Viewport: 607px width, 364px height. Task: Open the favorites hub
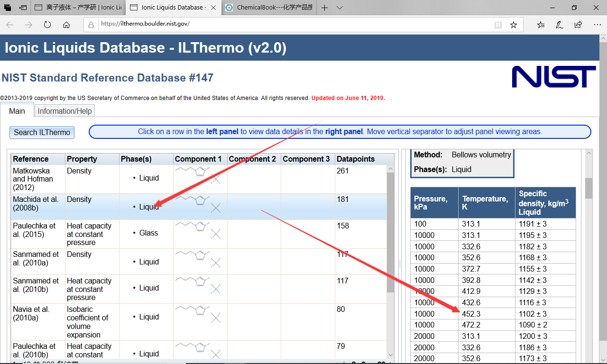pyautogui.click(x=541, y=25)
